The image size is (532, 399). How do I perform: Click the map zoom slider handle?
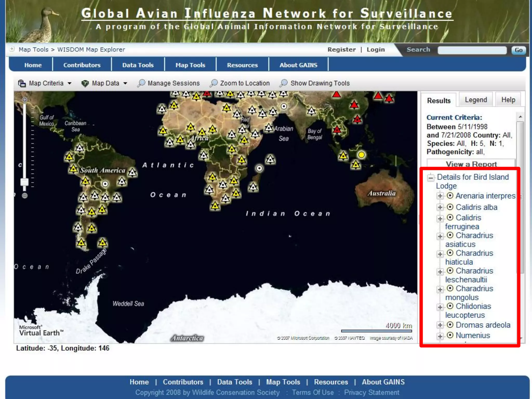click(24, 182)
